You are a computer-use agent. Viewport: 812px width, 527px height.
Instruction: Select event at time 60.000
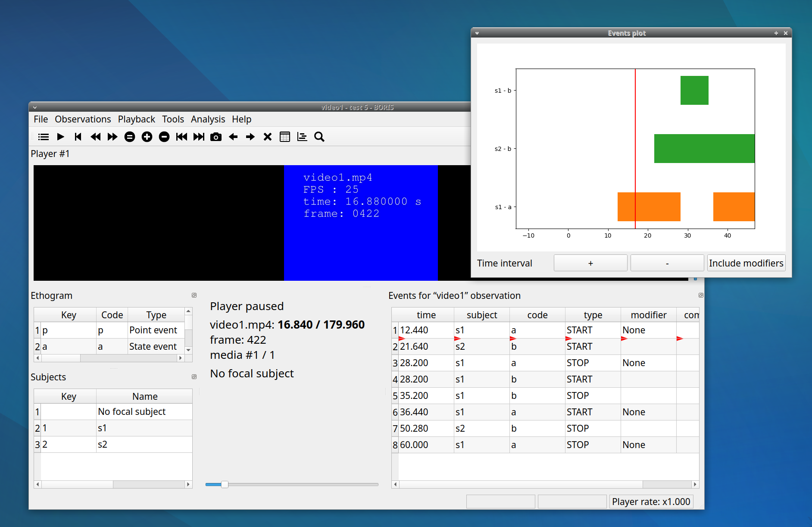(x=545, y=445)
